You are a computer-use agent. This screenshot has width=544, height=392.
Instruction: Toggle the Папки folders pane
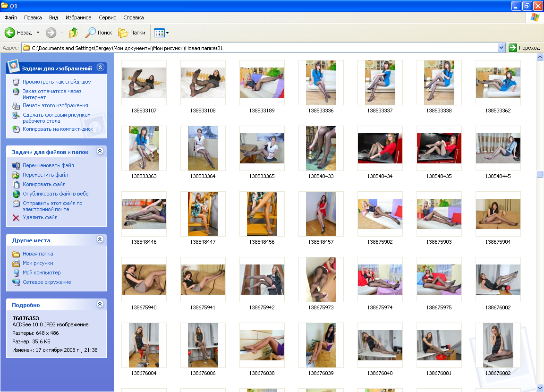click(132, 33)
